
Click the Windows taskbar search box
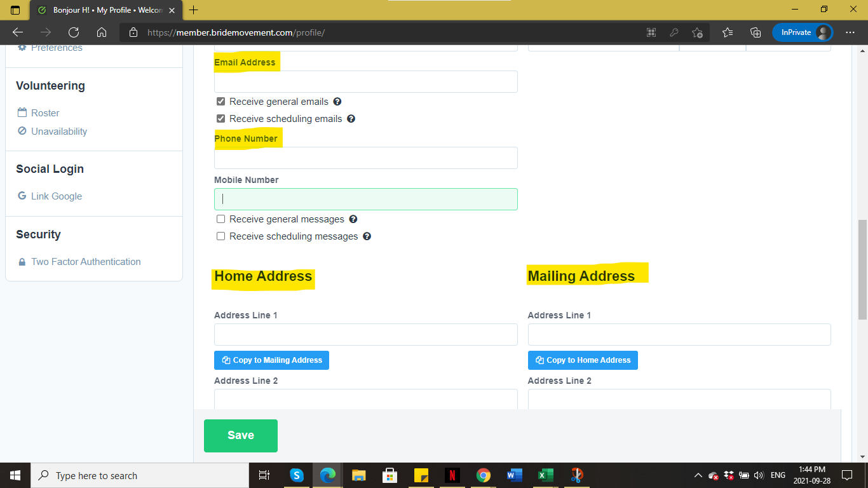tap(140, 475)
